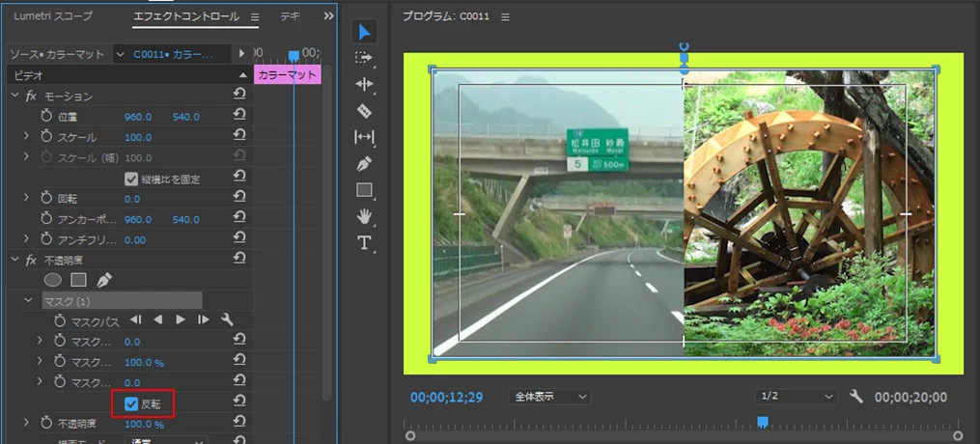Select the Selection arrow tool
980x444 pixels.
[364, 31]
